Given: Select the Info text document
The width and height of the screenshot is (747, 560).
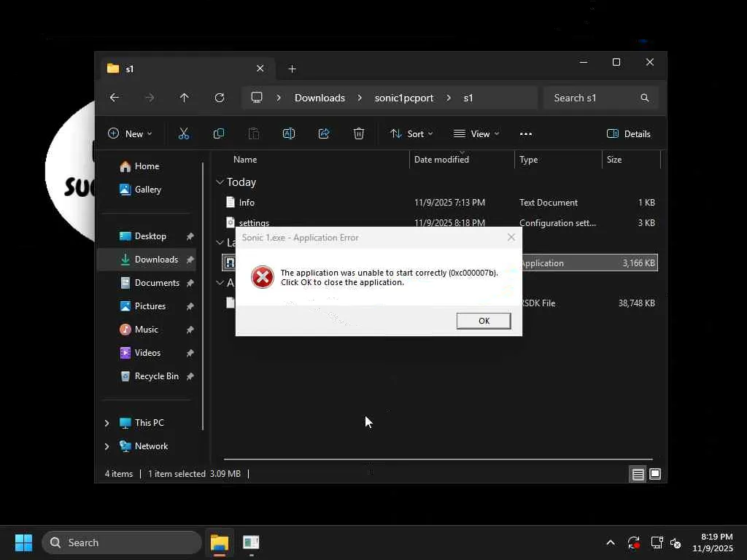Looking at the screenshot, I should coord(440,203).
